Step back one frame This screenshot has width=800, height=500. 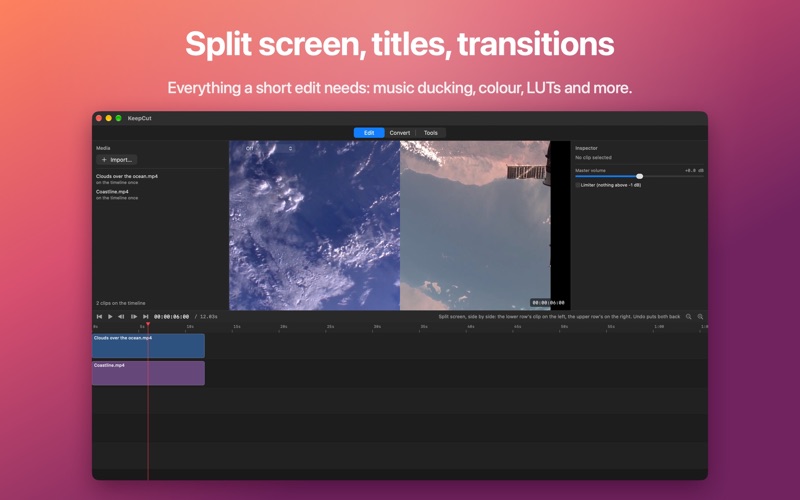(x=121, y=316)
